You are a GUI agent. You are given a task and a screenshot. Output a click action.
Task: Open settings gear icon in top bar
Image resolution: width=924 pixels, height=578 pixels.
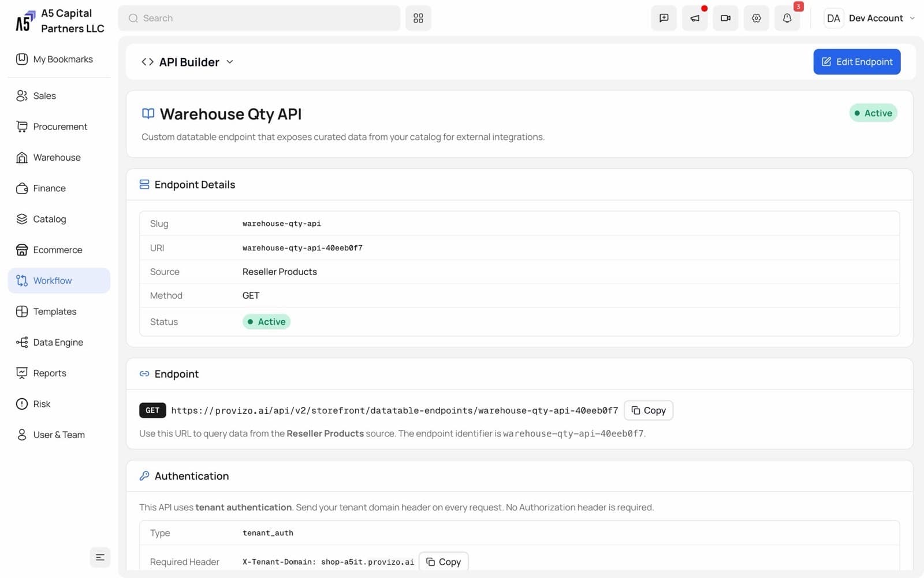(x=756, y=18)
